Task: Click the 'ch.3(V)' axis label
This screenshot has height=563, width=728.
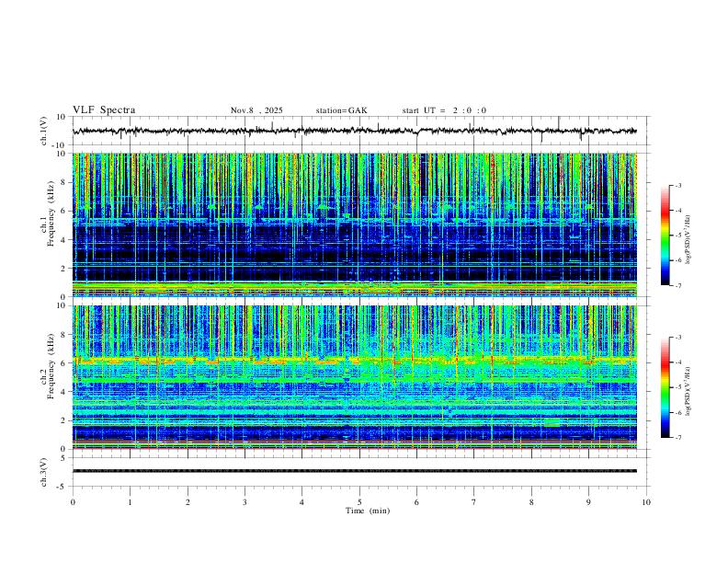Action: click(x=44, y=472)
